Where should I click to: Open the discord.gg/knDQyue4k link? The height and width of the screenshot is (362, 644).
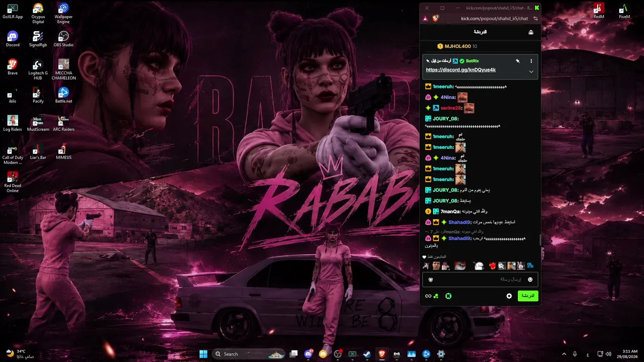pyautogui.click(x=461, y=70)
